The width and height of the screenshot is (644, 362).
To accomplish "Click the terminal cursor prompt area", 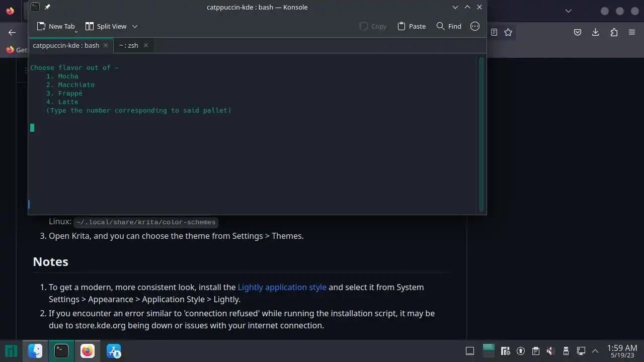I will (x=32, y=128).
